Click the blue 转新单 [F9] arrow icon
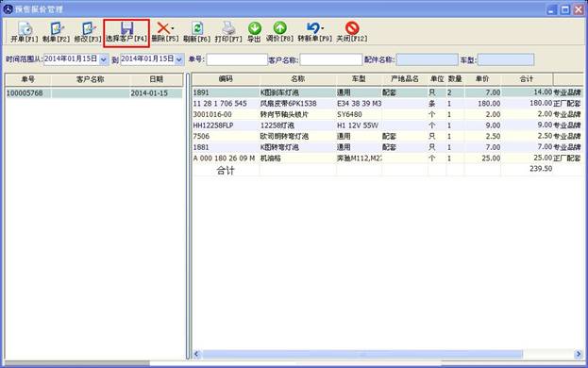588x368 pixels. point(312,28)
